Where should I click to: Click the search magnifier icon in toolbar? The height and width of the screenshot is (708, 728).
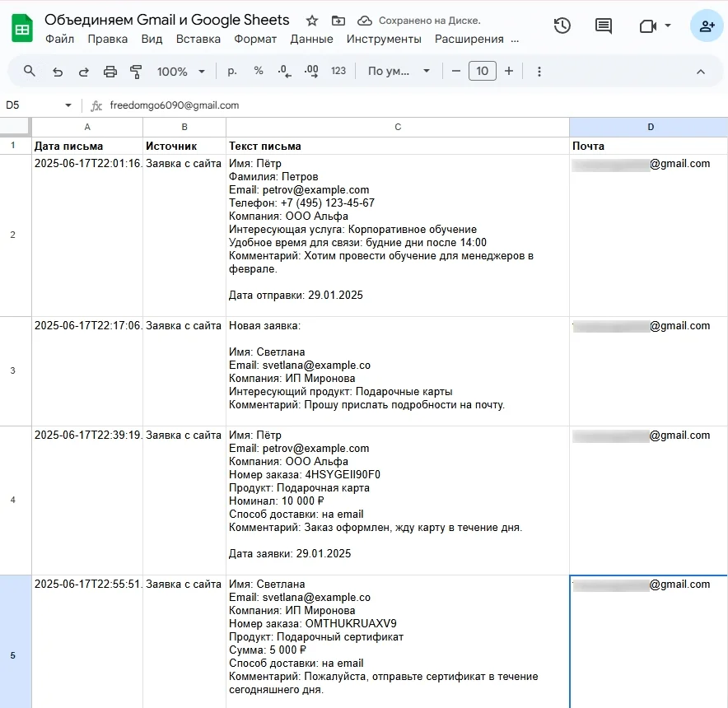tap(30, 72)
